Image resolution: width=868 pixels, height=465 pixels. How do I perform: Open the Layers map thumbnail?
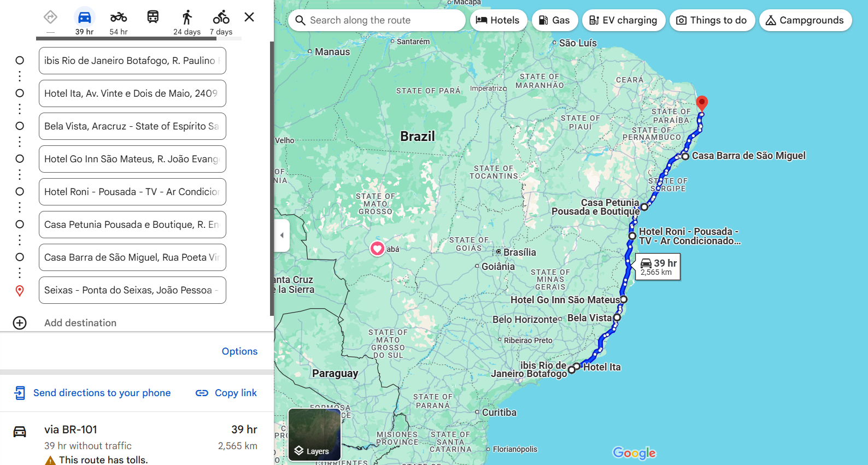314,435
